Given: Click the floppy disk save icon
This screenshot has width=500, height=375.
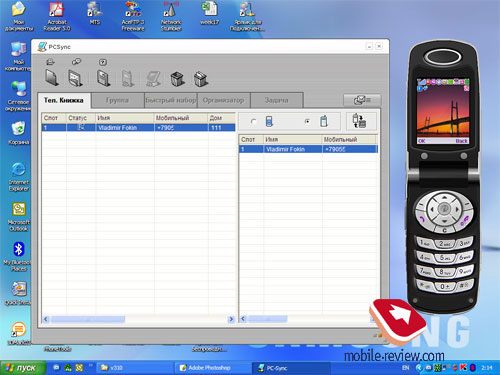Looking at the screenshot, I should 104,78.
